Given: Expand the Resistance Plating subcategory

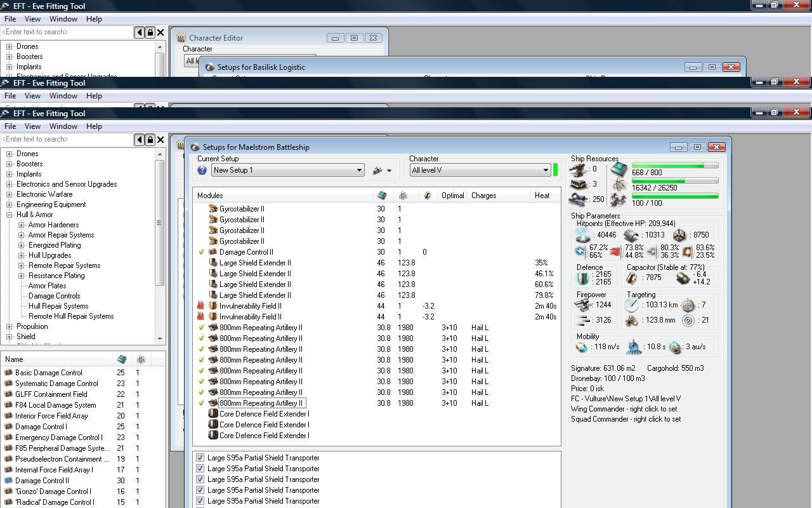Looking at the screenshot, I should (22, 276).
